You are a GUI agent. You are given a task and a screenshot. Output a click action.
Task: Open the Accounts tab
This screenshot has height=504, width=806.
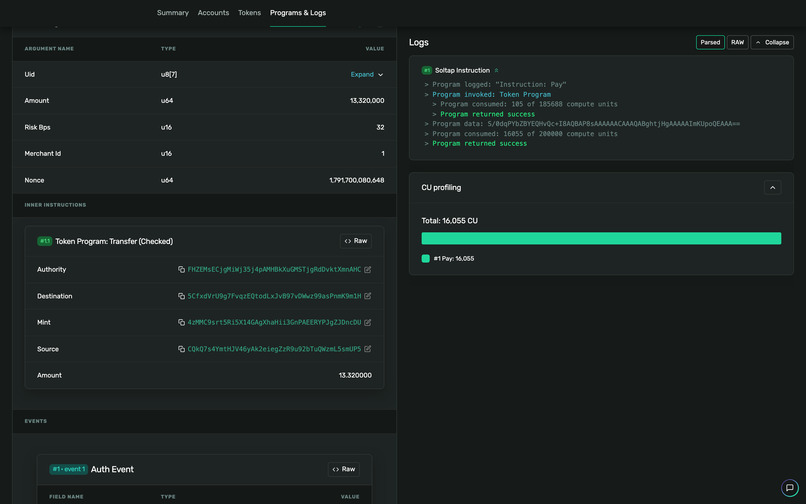(x=213, y=13)
